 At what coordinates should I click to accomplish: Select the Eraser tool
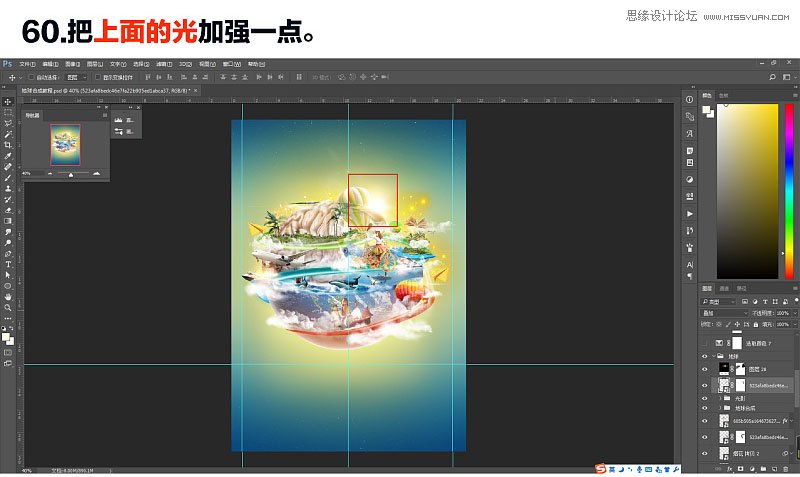8,210
